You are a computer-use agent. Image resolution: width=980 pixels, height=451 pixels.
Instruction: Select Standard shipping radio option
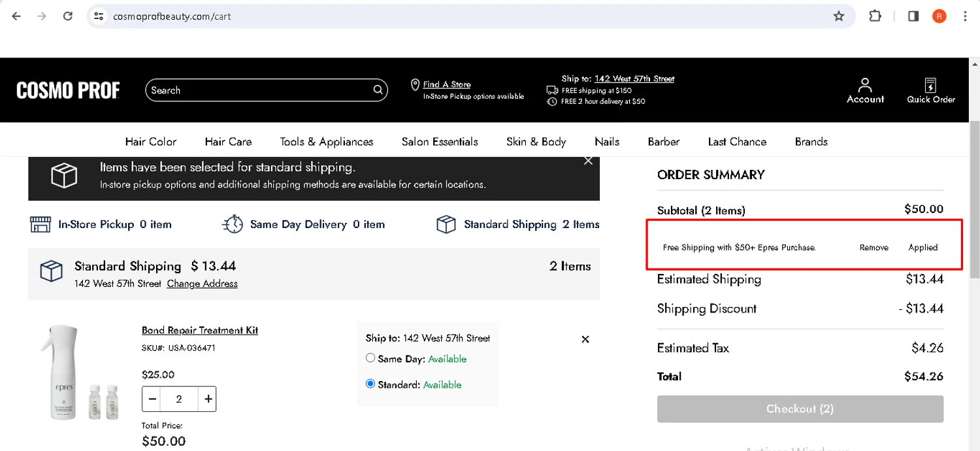point(370,384)
